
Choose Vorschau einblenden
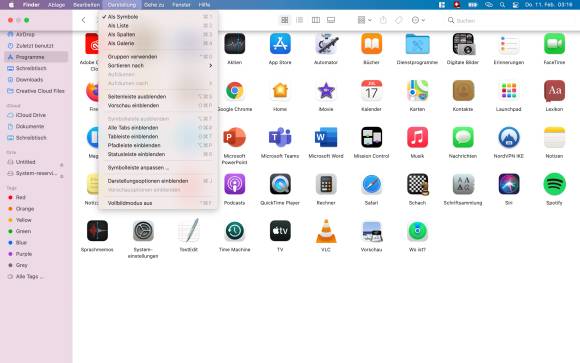coord(158,105)
